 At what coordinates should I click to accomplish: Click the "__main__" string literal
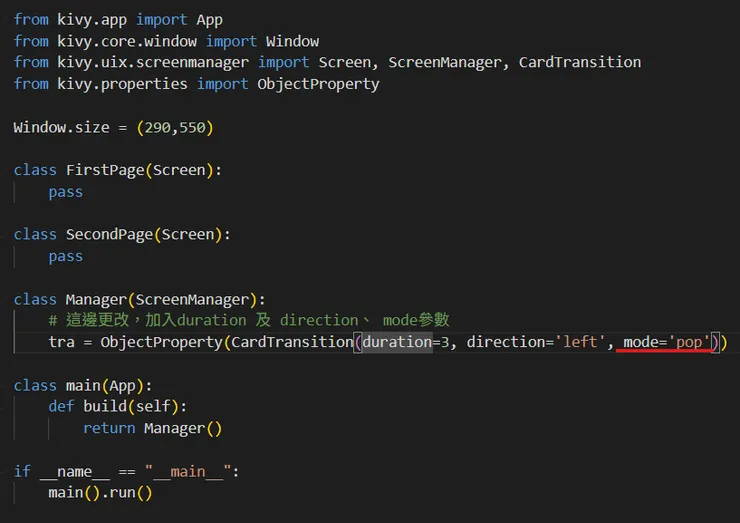(x=188, y=472)
